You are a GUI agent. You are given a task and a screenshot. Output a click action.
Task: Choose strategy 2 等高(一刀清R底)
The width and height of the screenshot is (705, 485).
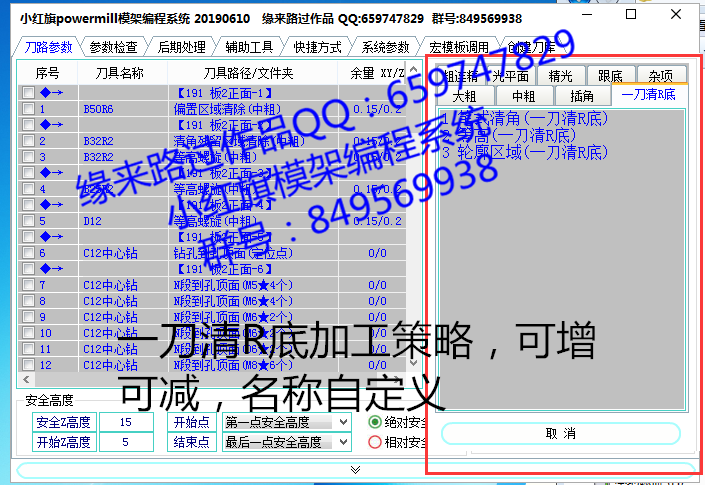point(509,135)
